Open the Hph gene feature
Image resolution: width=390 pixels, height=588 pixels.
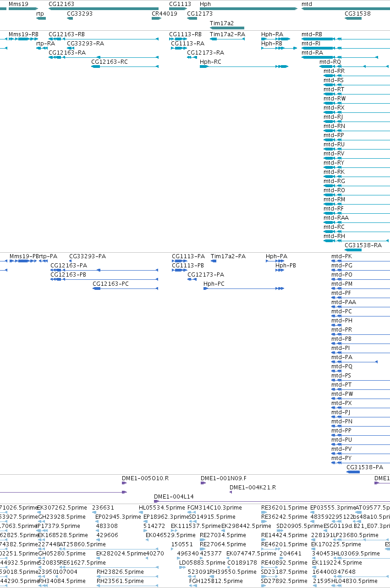248,9
